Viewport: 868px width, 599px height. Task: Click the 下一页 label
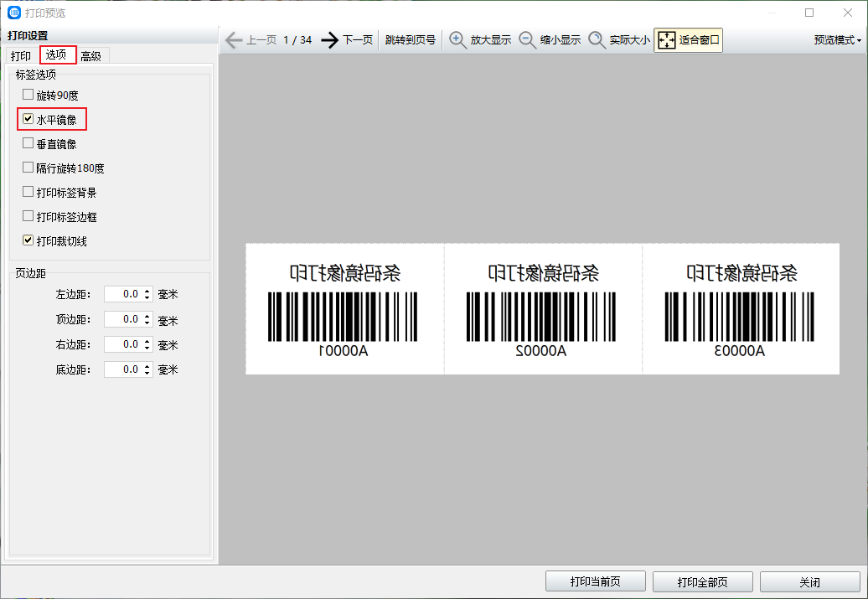point(358,40)
